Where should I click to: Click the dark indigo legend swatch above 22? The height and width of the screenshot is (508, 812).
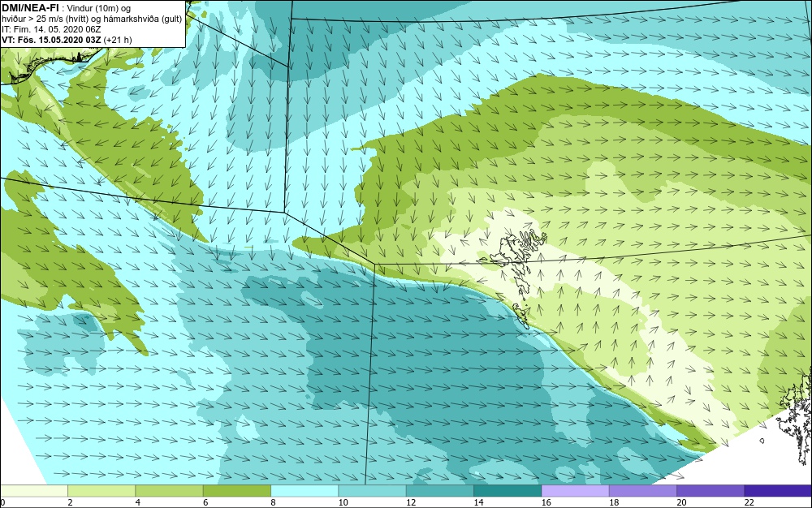(x=778, y=491)
